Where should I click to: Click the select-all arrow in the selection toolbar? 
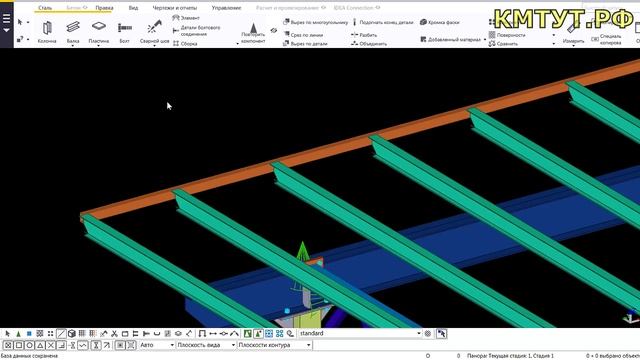(x=7, y=334)
